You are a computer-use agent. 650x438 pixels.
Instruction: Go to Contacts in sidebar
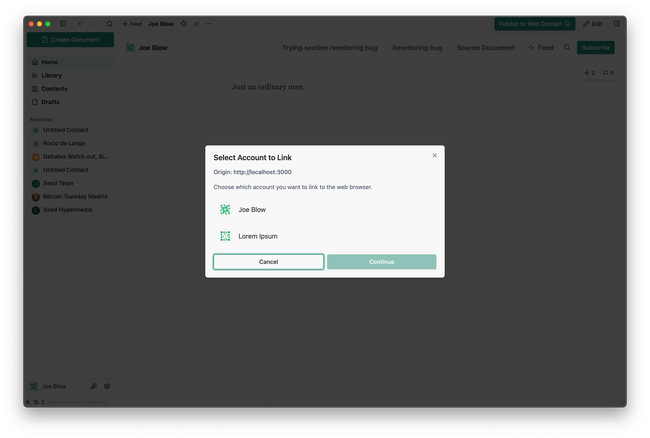[x=54, y=89]
